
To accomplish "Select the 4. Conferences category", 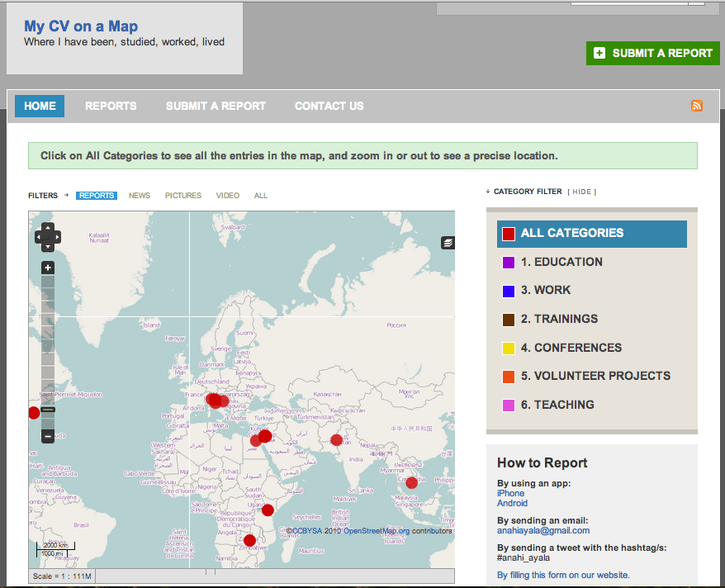I will click(x=571, y=348).
